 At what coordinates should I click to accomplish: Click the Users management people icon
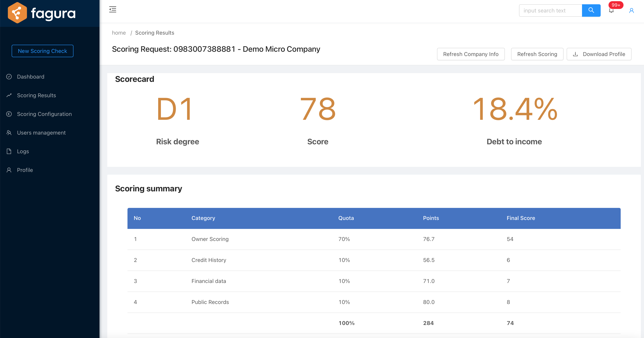[9, 133]
